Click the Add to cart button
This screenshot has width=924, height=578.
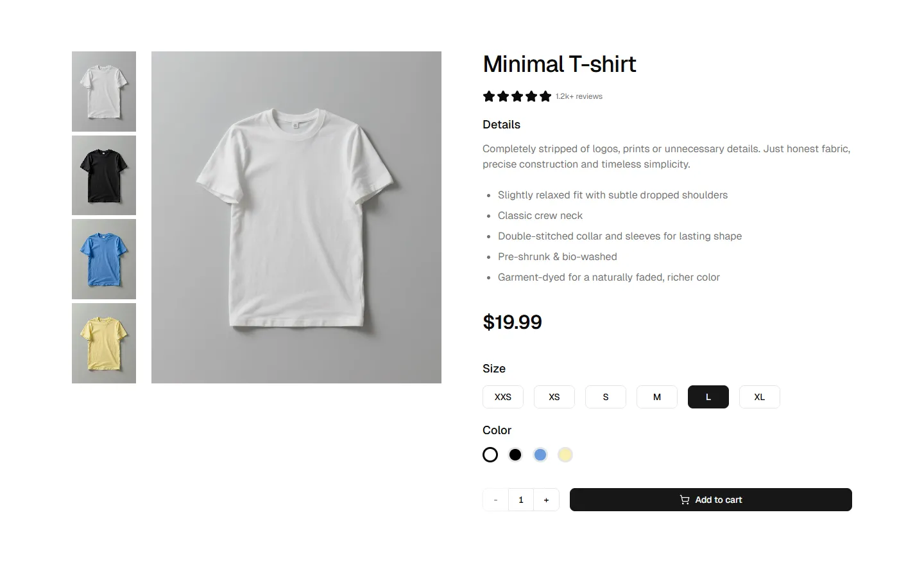[710, 500]
